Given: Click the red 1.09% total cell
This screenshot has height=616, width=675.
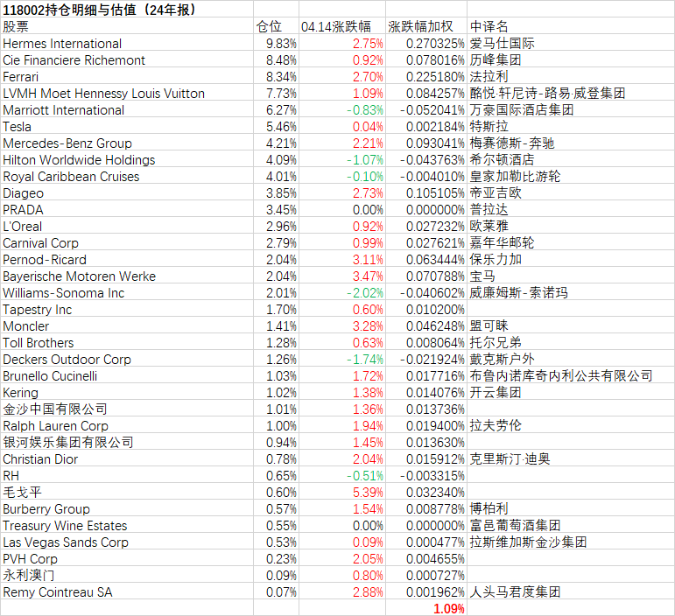Looking at the screenshot, I should (426, 608).
